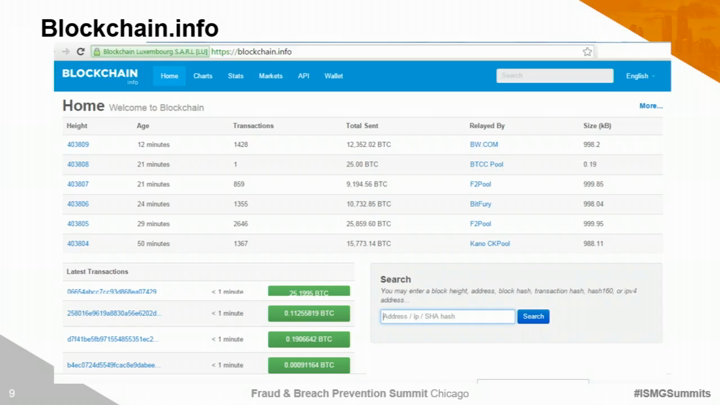
Task: Click the 0.11255819 BTC amount button
Action: coord(309,314)
